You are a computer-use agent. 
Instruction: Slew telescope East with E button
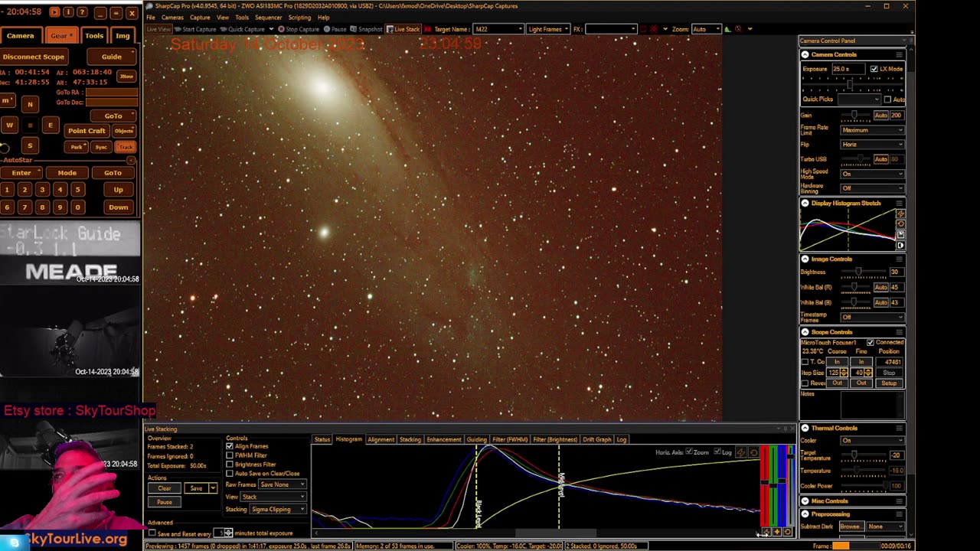(51, 126)
